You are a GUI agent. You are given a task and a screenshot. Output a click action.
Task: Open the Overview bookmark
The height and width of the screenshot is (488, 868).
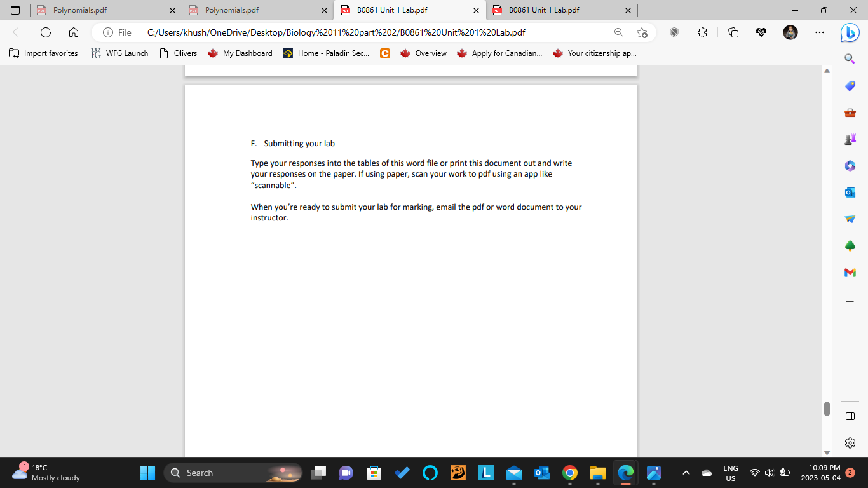coord(424,53)
